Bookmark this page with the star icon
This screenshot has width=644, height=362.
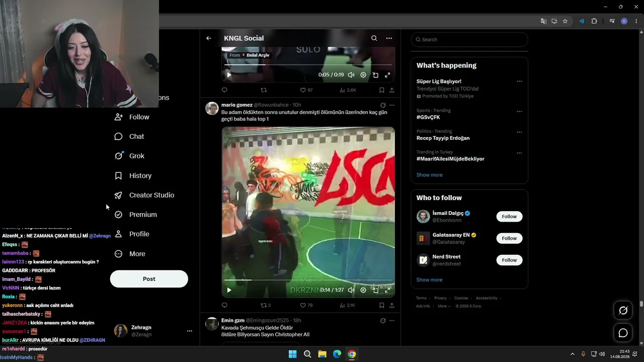point(565,21)
